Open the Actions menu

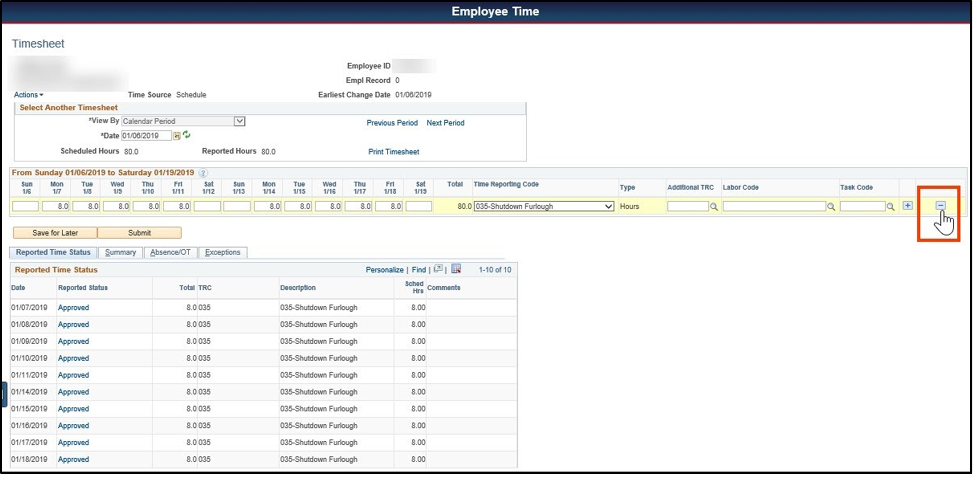[x=28, y=95]
